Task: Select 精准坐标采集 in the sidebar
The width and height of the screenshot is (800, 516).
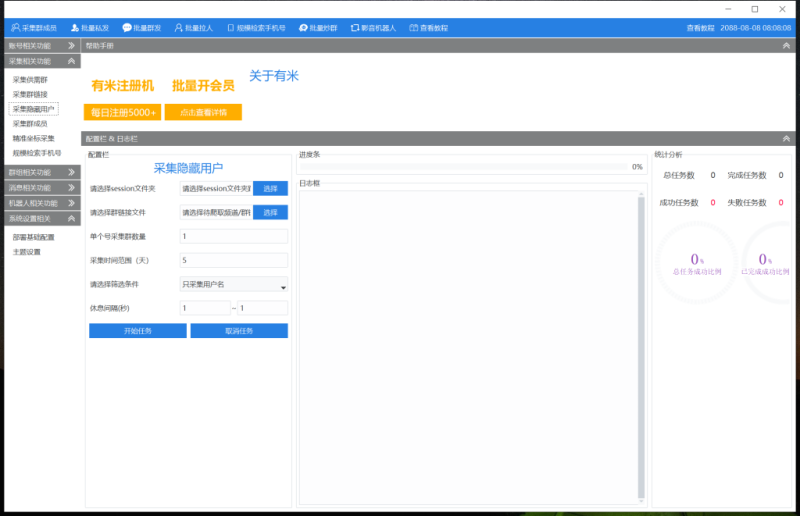Action: (34, 138)
